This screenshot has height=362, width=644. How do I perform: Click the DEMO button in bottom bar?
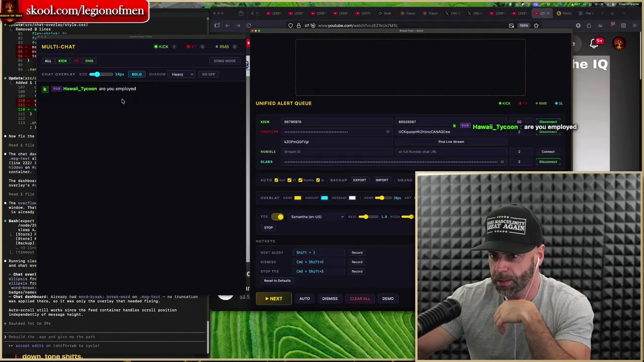[388, 299]
